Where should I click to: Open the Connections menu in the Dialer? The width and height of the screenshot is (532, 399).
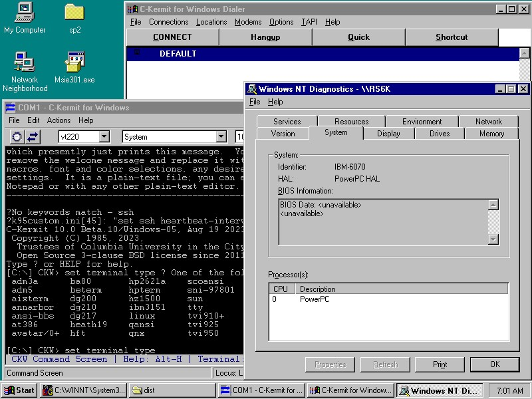(x=169, y=22)
